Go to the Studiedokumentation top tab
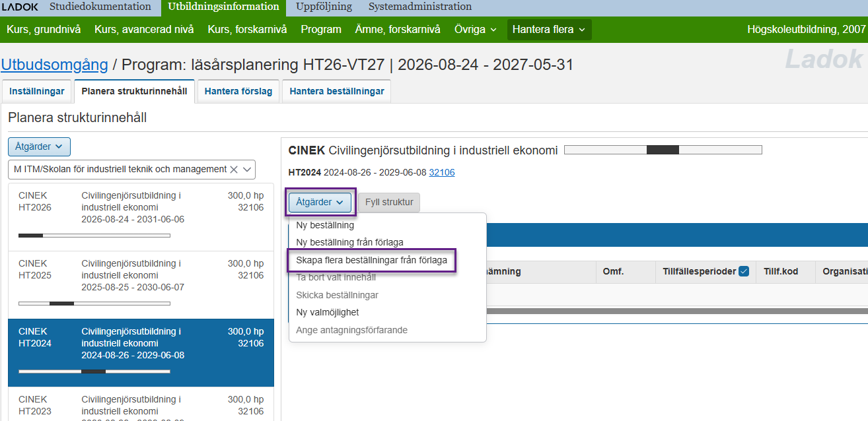 (100, 7)
